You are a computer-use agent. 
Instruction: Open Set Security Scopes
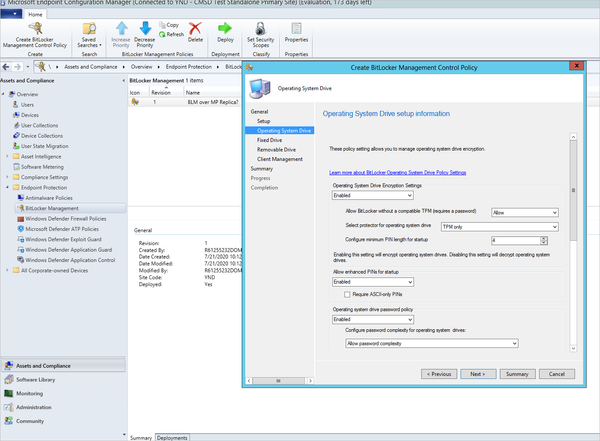261,35
